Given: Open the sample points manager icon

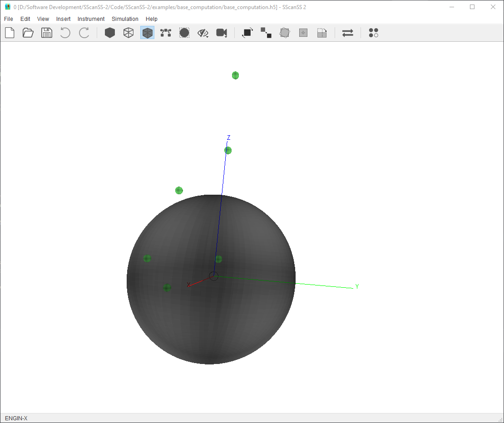Looking at the screenshot, I should point(374,33).
